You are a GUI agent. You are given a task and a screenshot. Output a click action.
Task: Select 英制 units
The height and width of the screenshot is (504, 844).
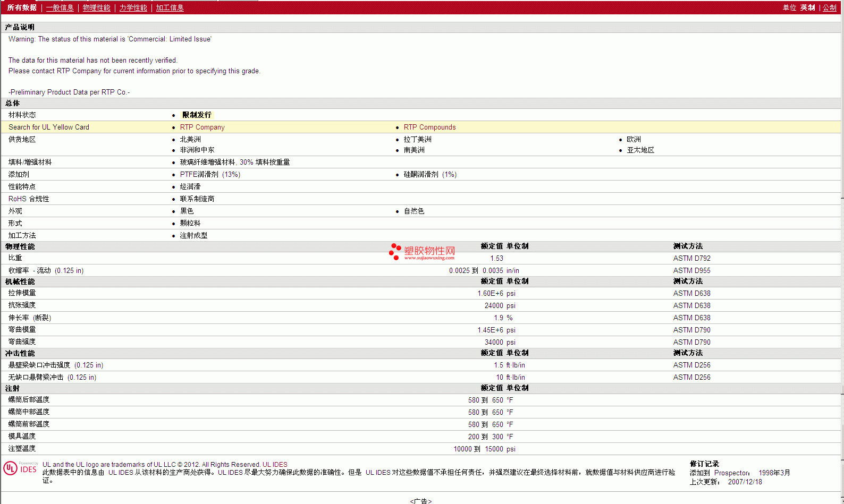pos(807,7)
